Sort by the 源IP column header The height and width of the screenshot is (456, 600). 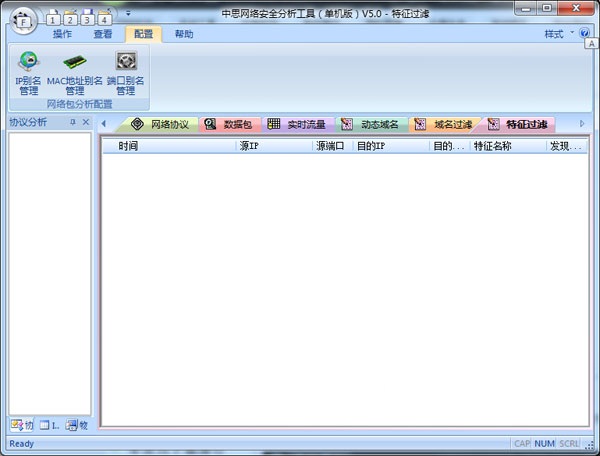[274, 146]
